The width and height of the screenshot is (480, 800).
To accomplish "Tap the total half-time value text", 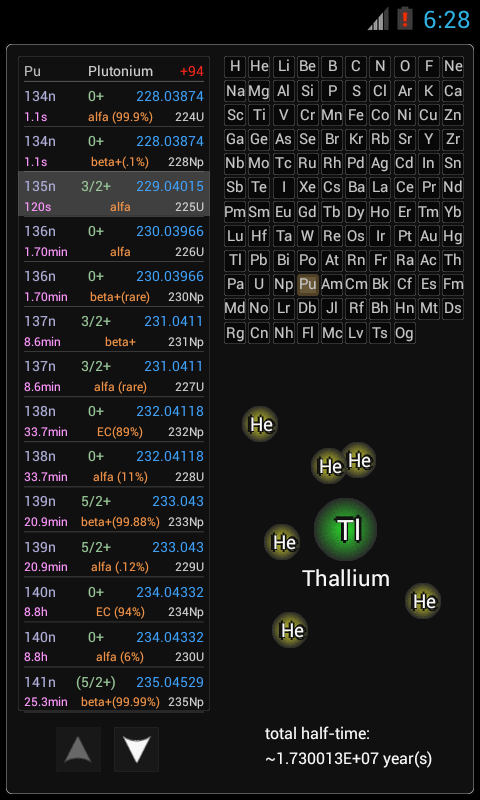I will click(x=348, y=759).
